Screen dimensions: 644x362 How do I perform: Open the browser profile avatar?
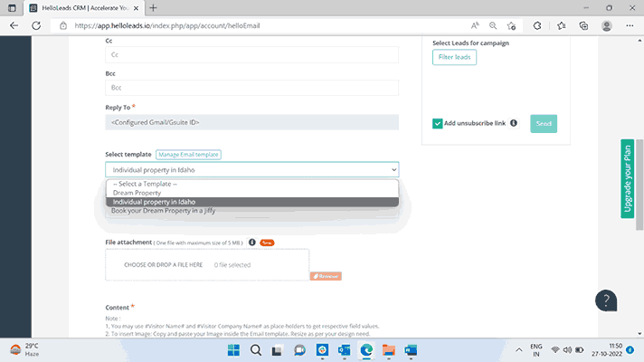point(607,25)
